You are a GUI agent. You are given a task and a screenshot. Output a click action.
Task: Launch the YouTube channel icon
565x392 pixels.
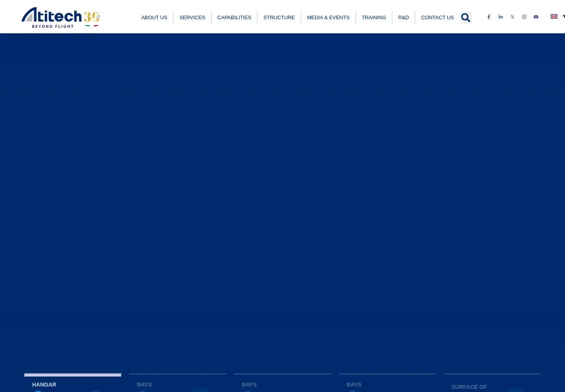pyautogui.click(x=536, y=17)
